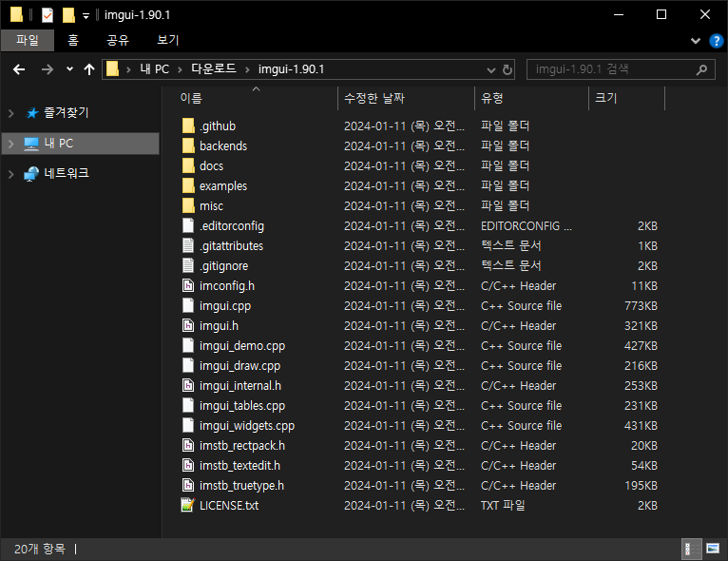Open the Help question mark icon
This screenshot has height=561, width=728.
click(717, 41)
